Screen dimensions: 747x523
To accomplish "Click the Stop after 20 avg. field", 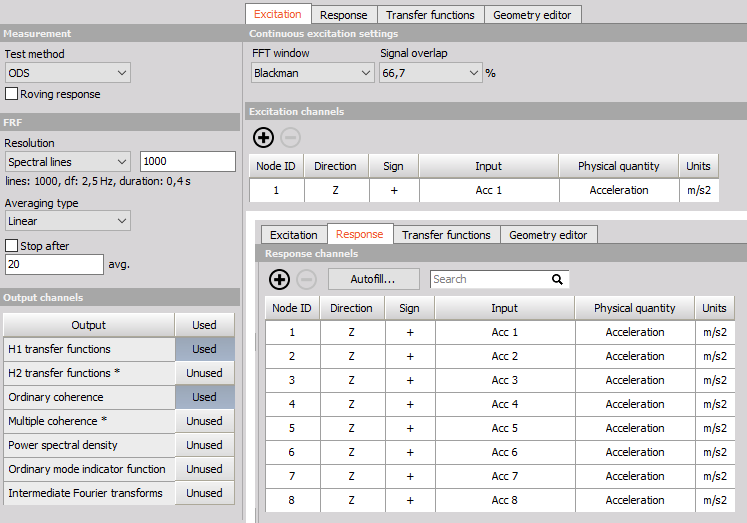I will (x=54, y=264).
